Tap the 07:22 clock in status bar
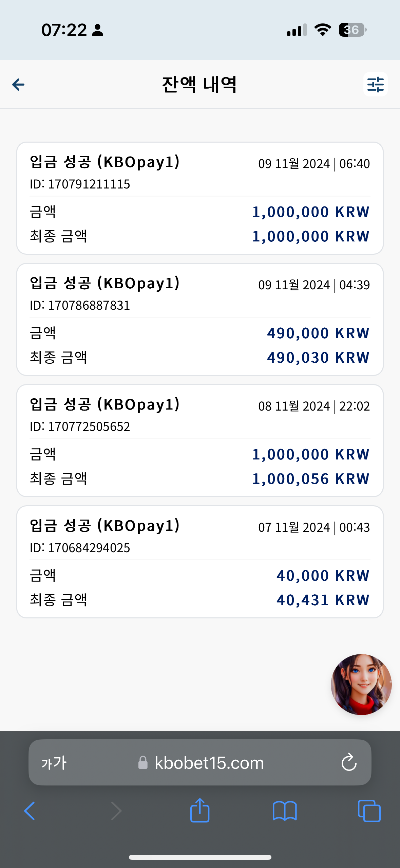The width and height of the screenshot is (400, 868). click(x=64, y=30)
